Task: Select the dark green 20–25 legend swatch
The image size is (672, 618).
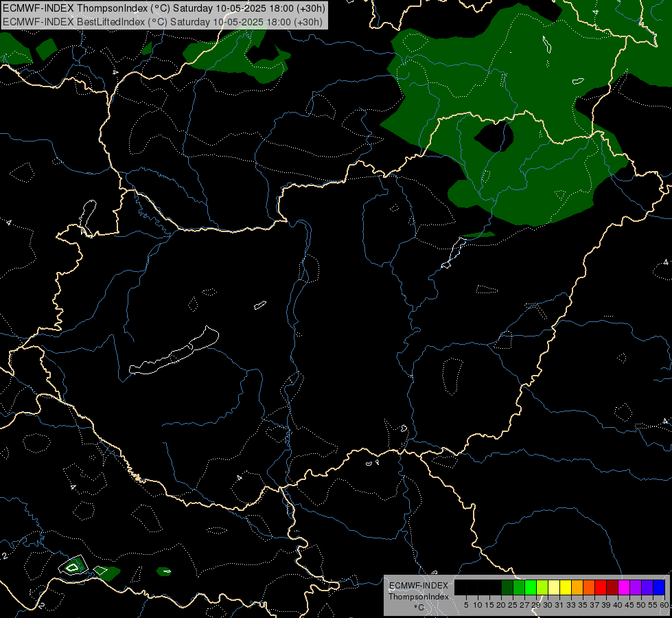Action: click(507, 587)
